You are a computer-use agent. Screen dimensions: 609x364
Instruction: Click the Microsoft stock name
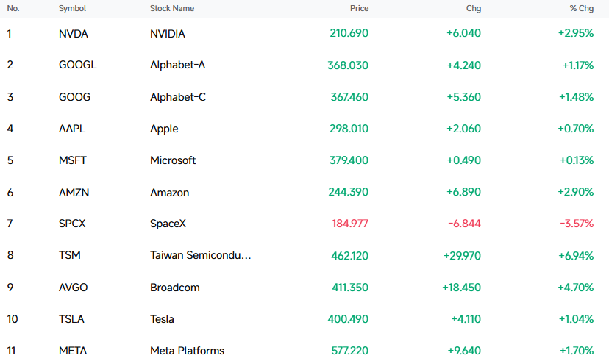click(173, 160)
